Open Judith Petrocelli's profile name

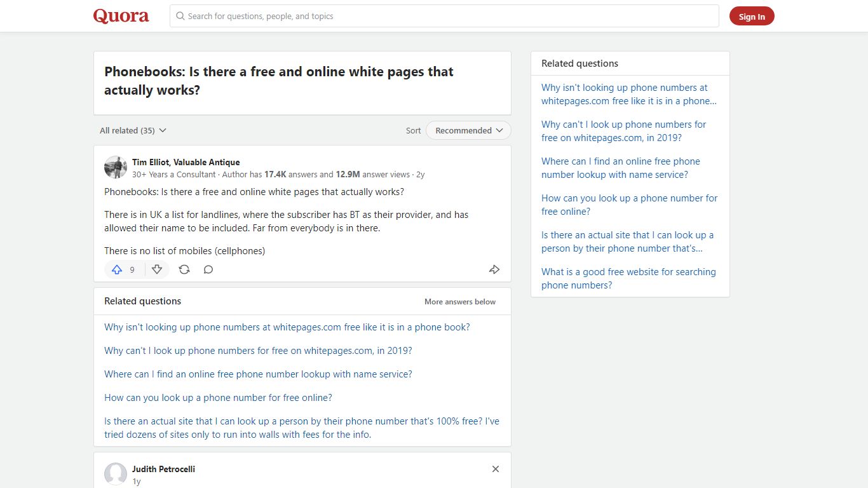point(163,469)
